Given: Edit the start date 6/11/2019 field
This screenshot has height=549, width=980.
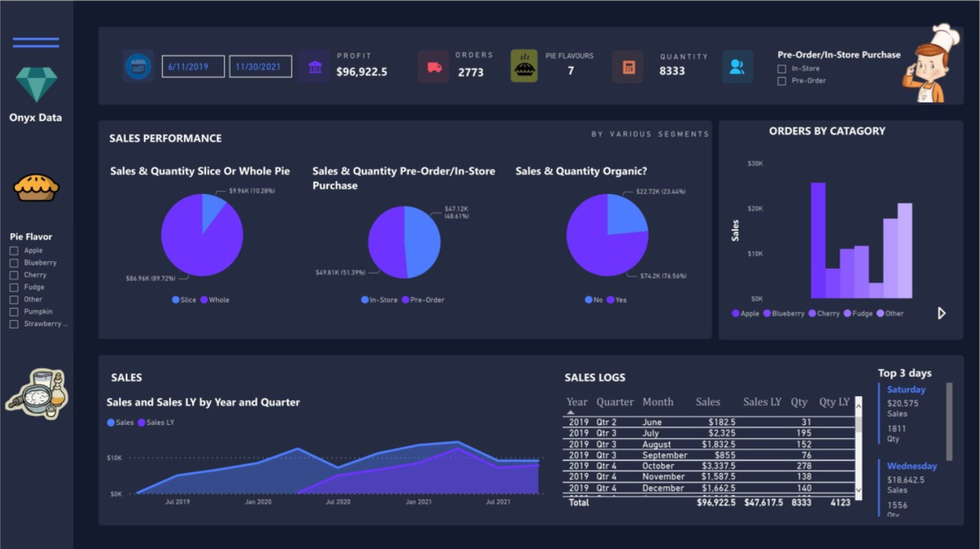Looking at the screenshot, I should coord(193,67).
